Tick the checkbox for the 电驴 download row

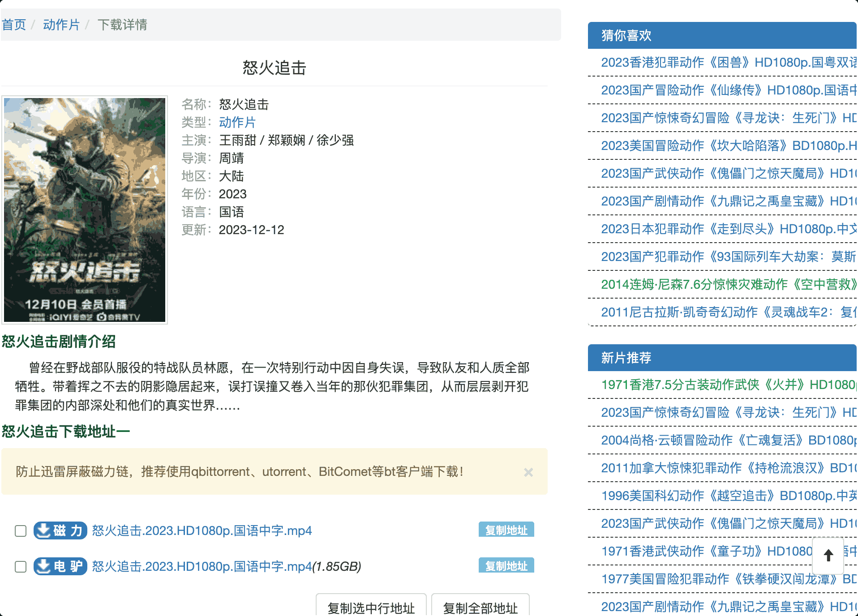coord(21,567)
